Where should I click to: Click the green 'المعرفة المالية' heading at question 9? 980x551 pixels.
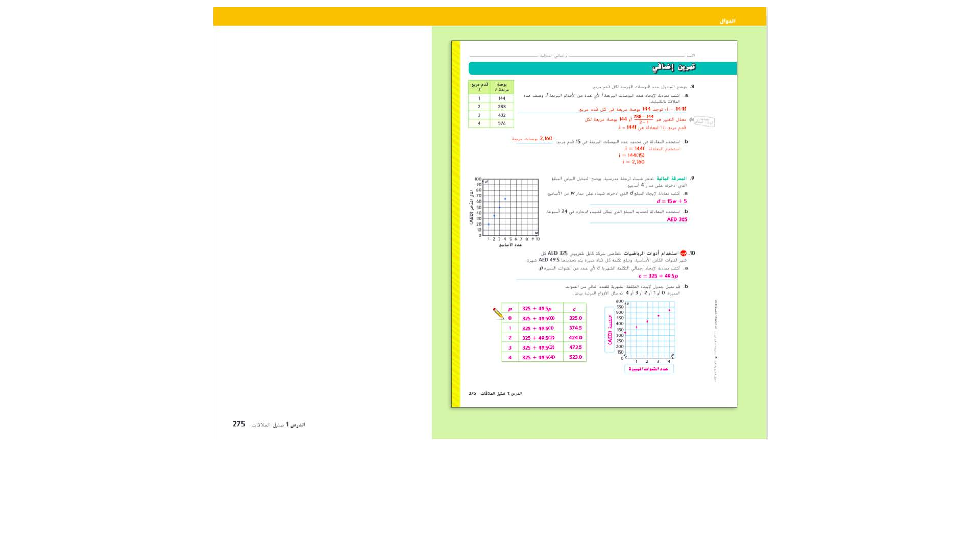[671, 178]
